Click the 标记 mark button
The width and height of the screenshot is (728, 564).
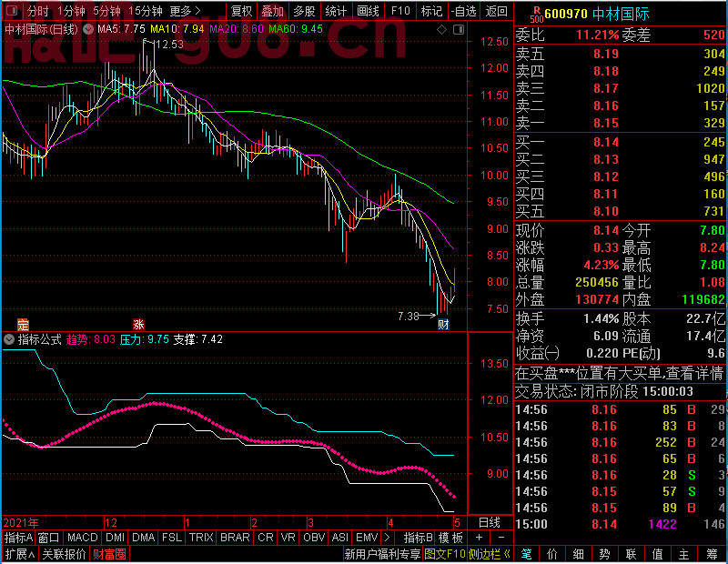coord(431,11)
